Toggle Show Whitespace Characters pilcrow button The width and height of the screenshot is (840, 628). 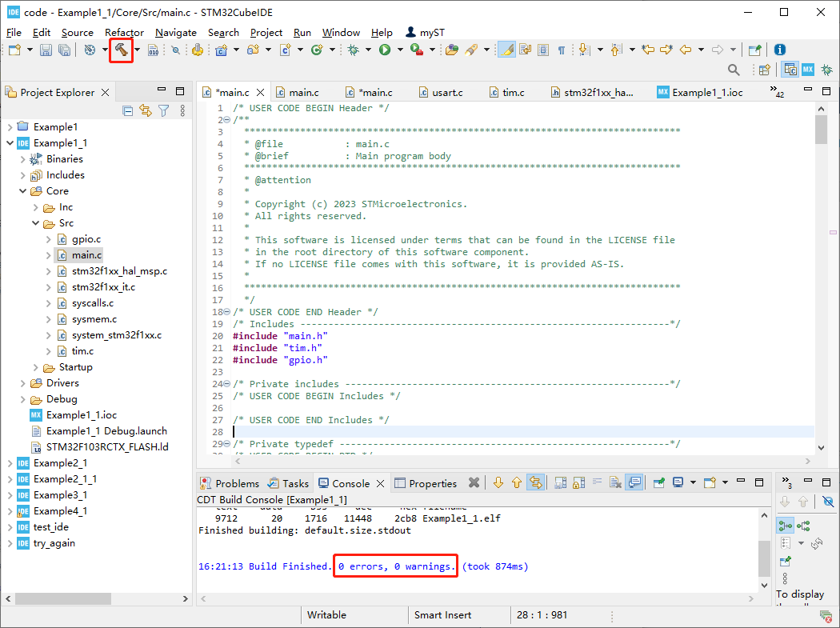pos(562,50)
